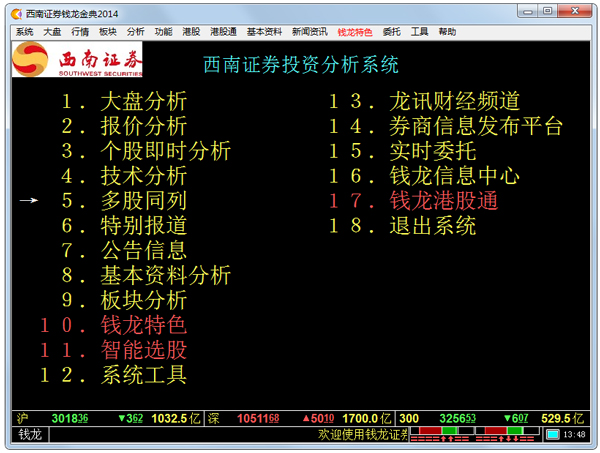Select item 13 龙讯财经频道
This screenshot has height=453, width=600.
point(424,101)
